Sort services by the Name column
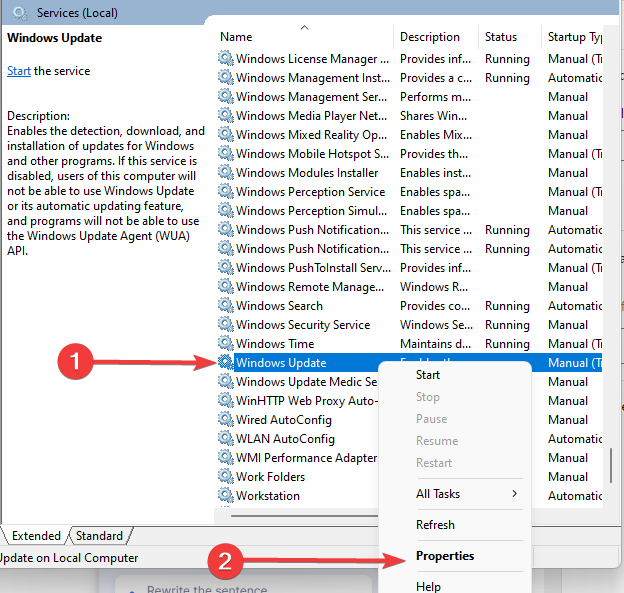624x593 pixels. (x=236, y=37)
